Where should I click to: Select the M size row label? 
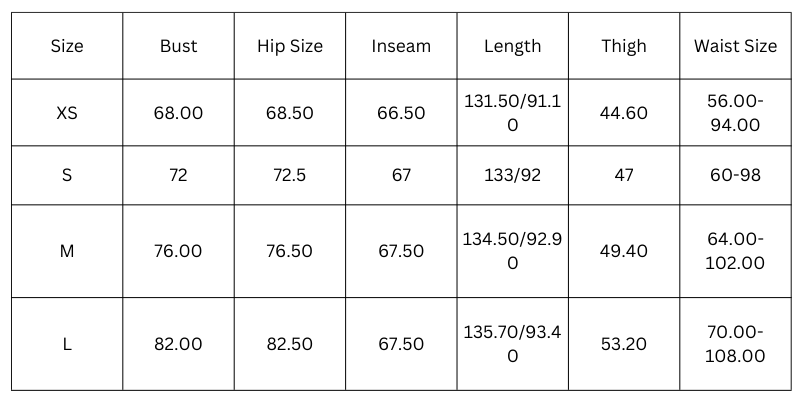click(67, 251)
